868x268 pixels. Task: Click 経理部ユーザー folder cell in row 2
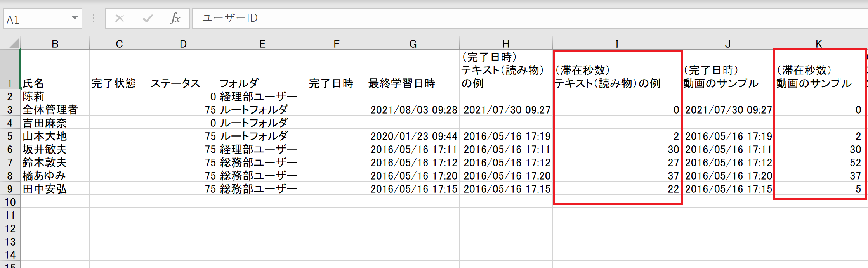tap(262, 96)
